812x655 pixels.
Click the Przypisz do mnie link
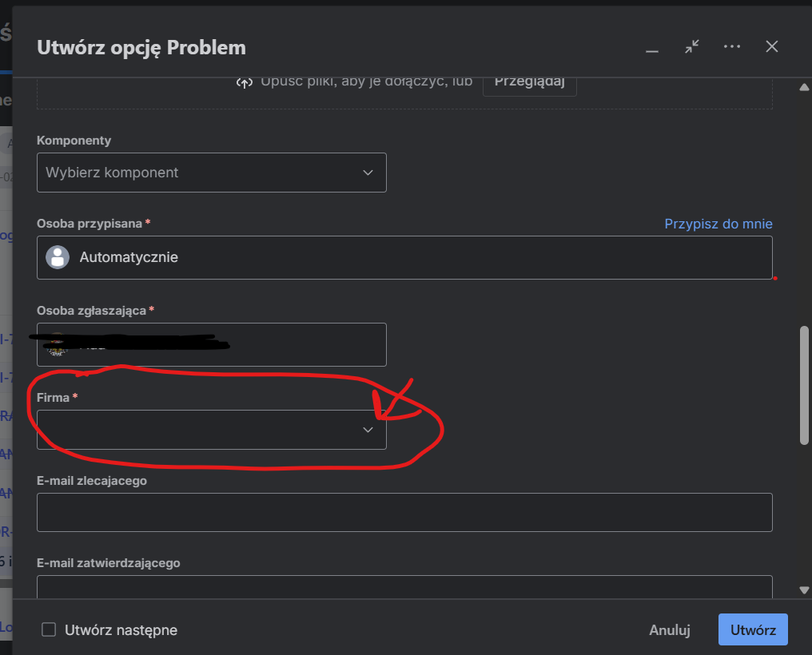718,224
